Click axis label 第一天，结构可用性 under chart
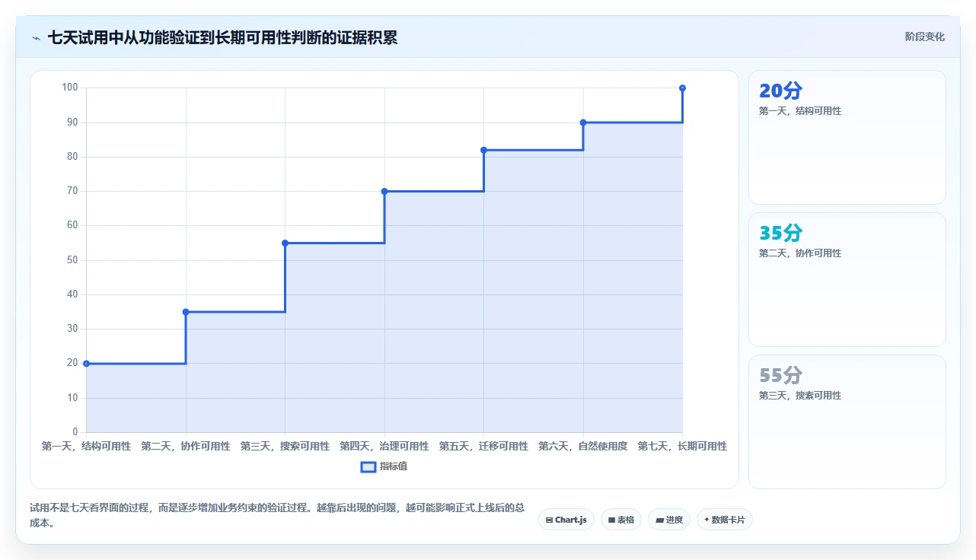This screenshot has width=976, height=560. tap(86, 446)
